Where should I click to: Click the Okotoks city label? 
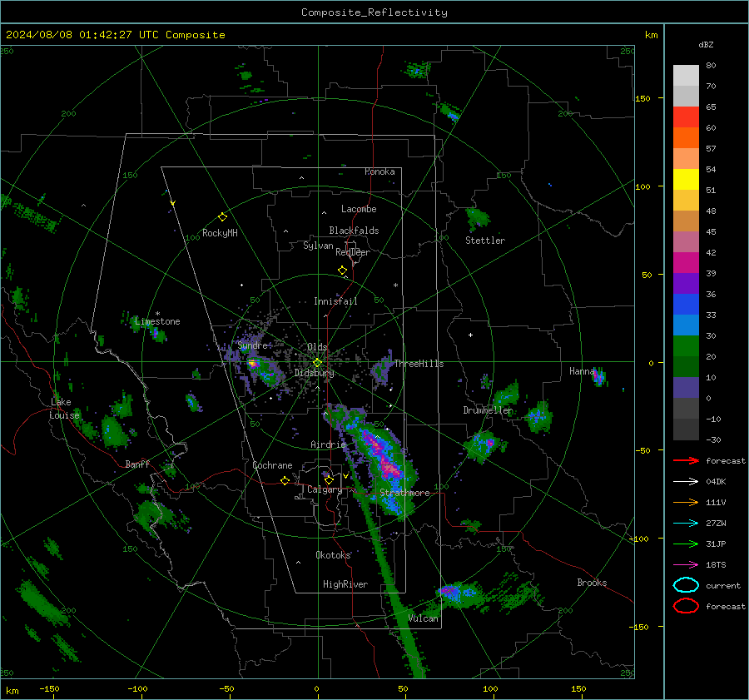(333, 555)
